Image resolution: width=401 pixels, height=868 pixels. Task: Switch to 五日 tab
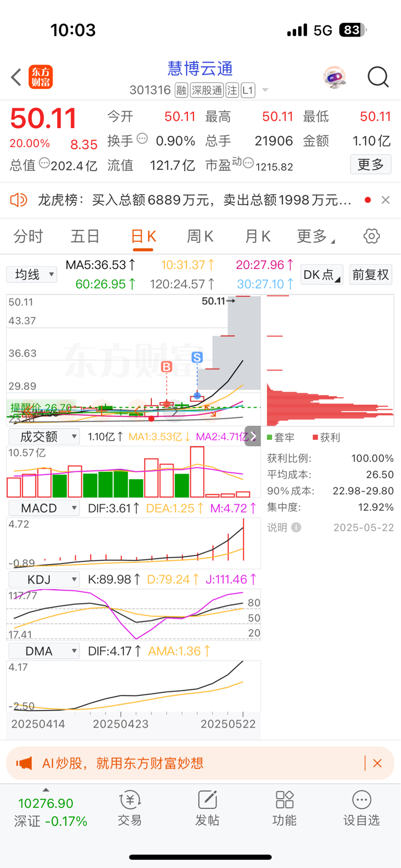point(86,236)
